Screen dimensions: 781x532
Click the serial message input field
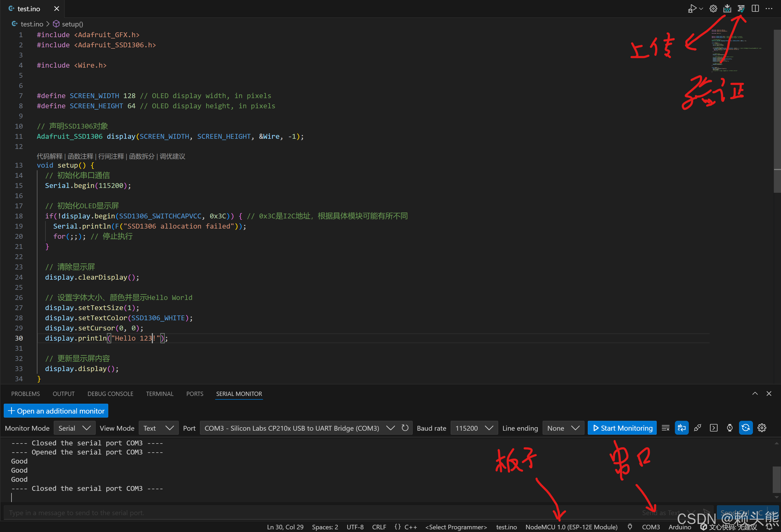point(303,512)
